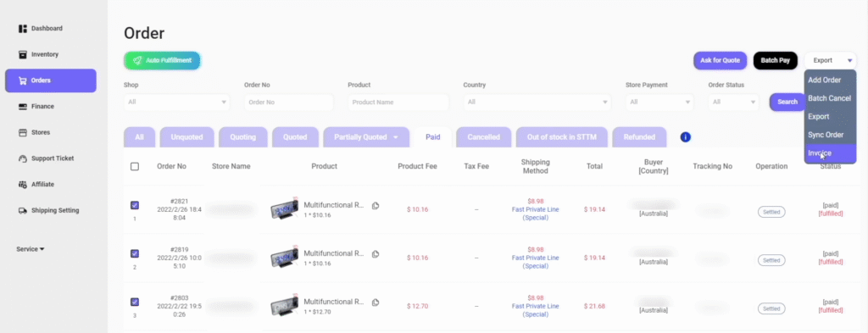
Task: Select the Finance card icon
Action: (23, 106)
